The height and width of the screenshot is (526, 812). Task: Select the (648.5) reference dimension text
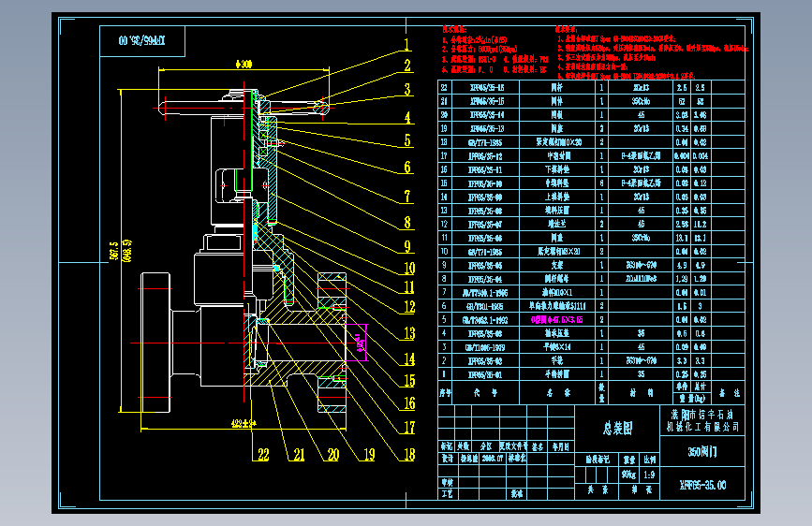click(126, 250)
